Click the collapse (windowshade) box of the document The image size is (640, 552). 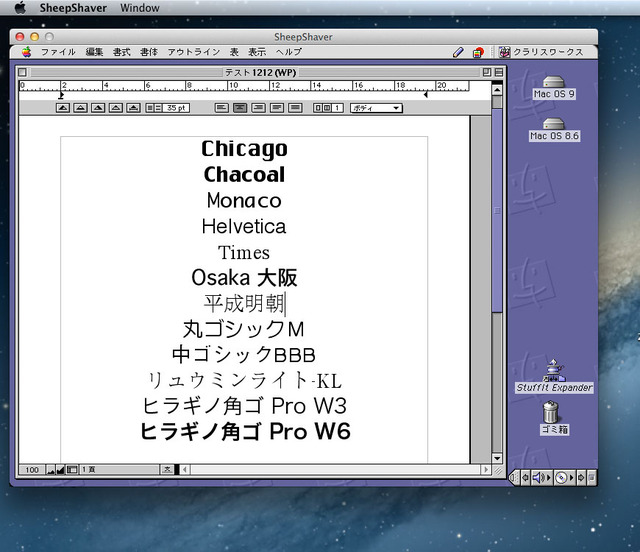[x=499, y=72]
